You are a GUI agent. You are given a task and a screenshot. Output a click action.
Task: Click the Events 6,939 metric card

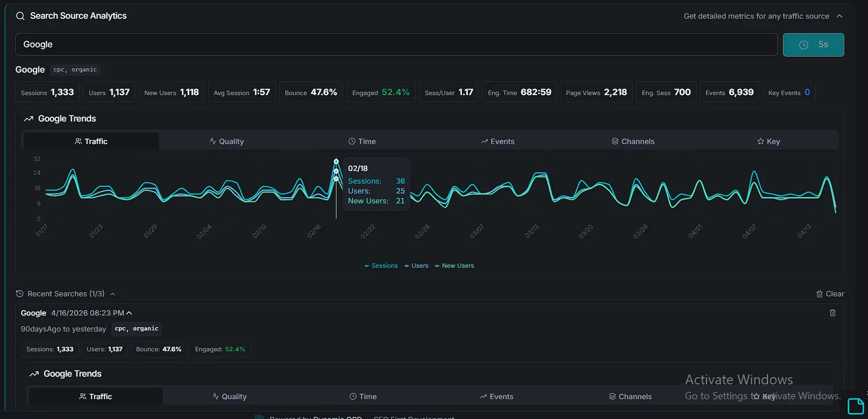click(730, 92)
